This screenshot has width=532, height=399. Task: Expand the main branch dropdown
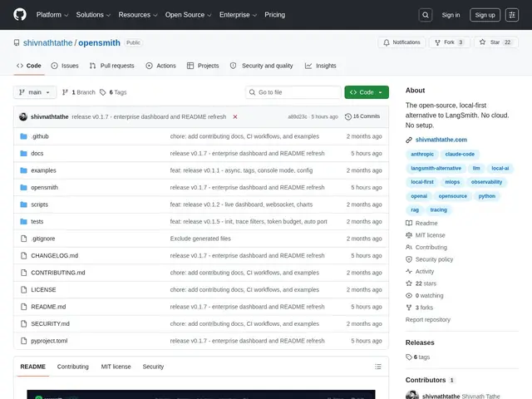click(x=35, y=92)
